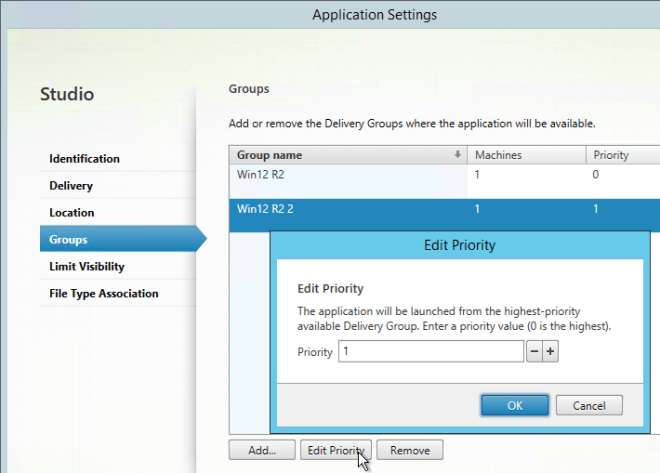Viewport: 660px width, 473px height.
Task: Go to Limit Visibility page
Action: [87, 267]
